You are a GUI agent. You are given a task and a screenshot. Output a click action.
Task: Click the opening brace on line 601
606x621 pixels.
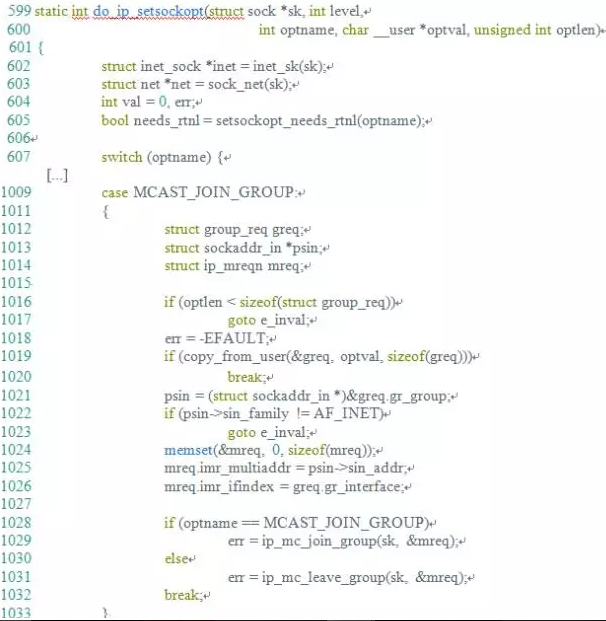click(x=40, y=48)
